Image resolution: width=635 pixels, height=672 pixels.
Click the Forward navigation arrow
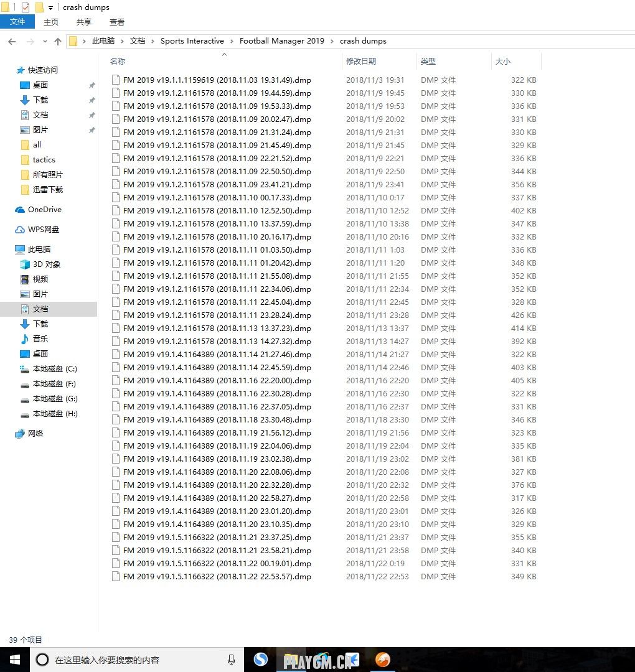click(30, 42)
